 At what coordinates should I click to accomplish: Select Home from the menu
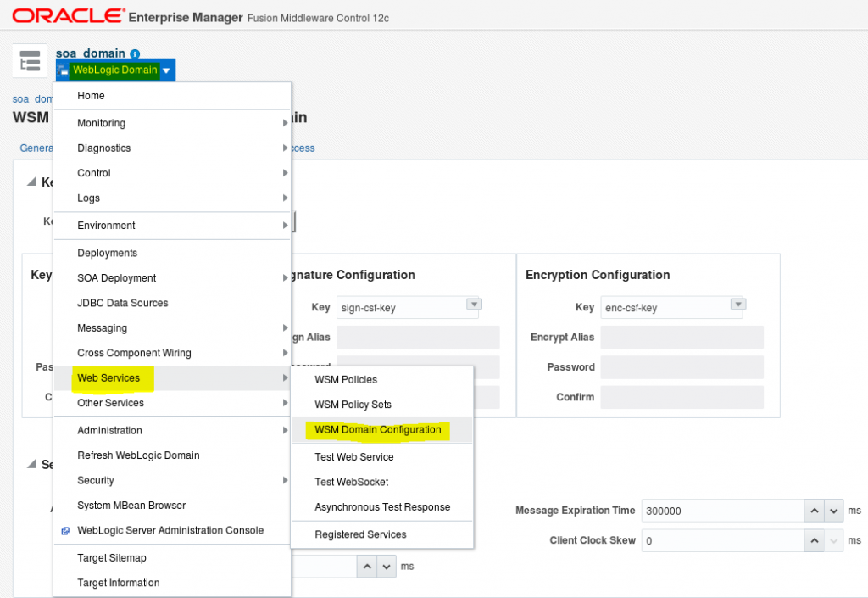[171, 96]
